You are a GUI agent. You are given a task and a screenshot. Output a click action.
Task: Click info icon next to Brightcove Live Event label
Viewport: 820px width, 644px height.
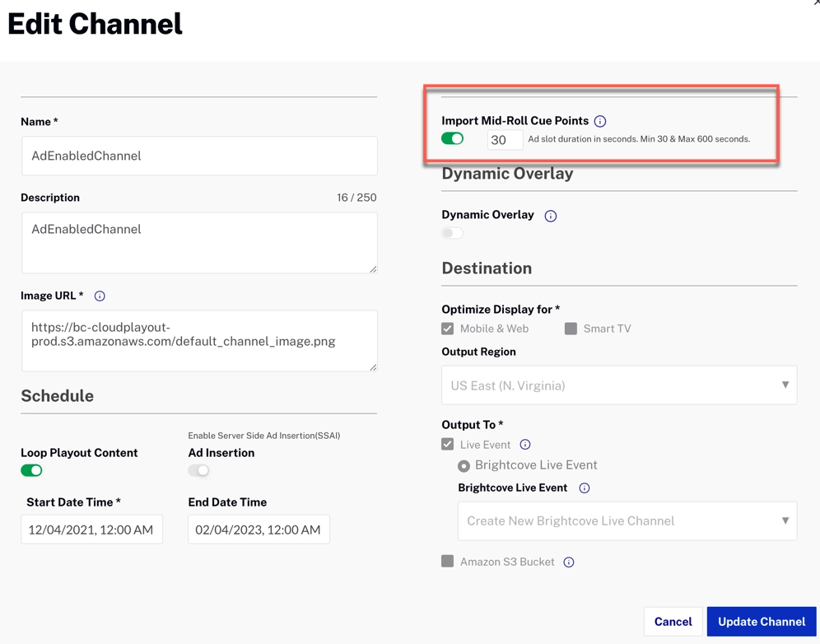(585, 488)
